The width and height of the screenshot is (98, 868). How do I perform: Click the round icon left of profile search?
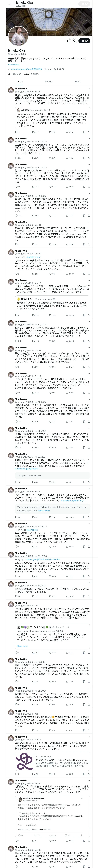point(68,41)
